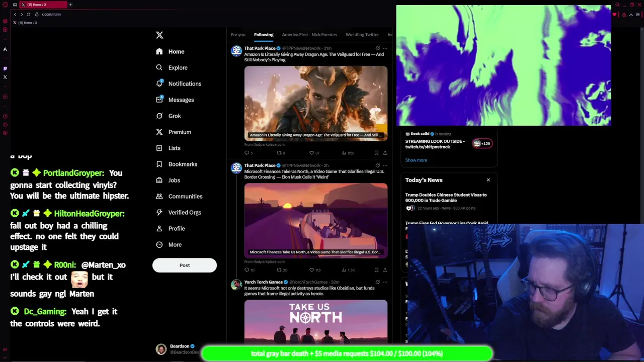Viewport: 644px width, 362px height.
Task: Click the Lists icon in sidebar
Action: [159, 148]
